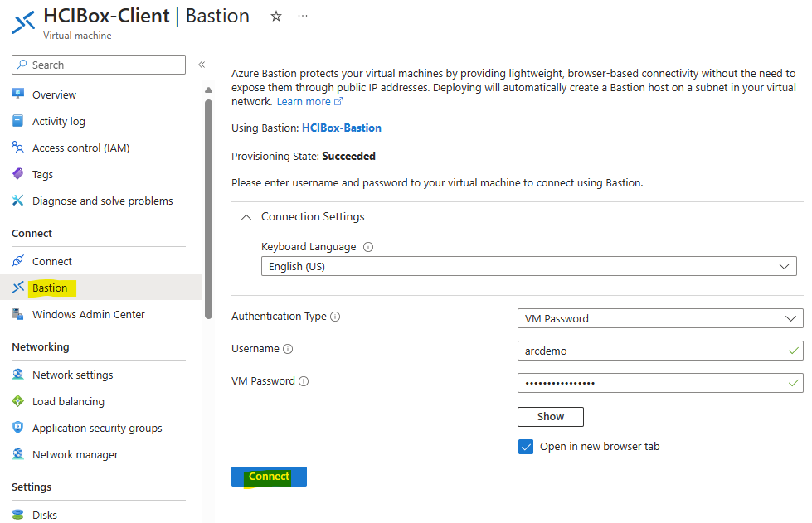Screen dimensions: 812x523
Task: Click the Diagnose and solve problems icon
Action: point(18,201)
